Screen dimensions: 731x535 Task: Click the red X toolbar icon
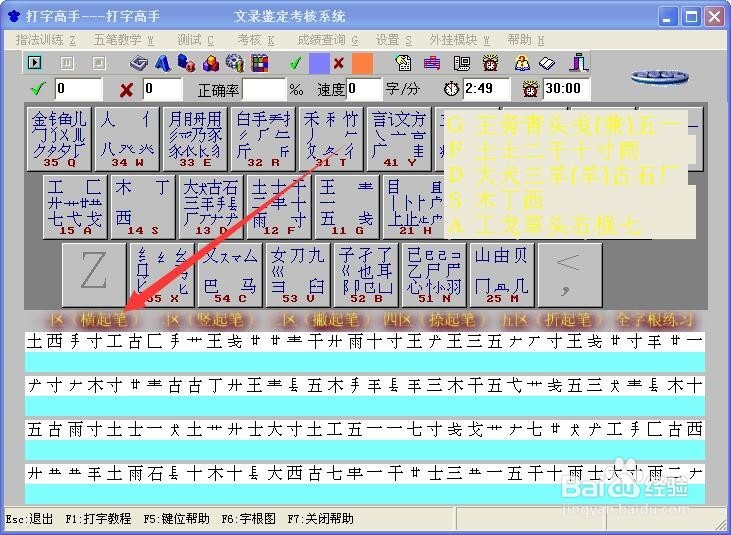coord(339,63)
